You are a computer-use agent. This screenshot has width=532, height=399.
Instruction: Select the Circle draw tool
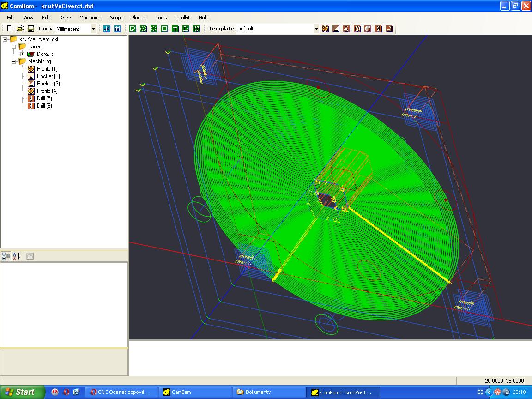click(143, 29)
